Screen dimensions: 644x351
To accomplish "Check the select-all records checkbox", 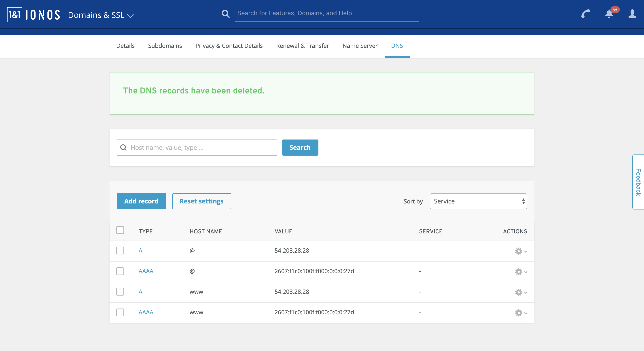I will (120, 230).
